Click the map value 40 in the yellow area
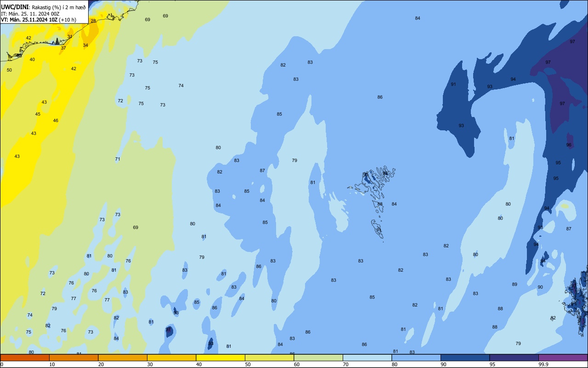Screen dimensions: 588x368 pyautogui.click(x=32, y=60)
